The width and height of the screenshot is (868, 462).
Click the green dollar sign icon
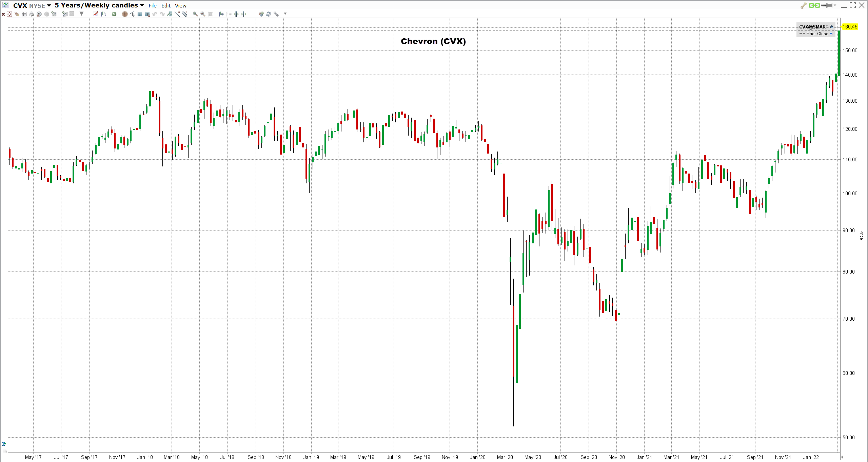pos(114,14)
